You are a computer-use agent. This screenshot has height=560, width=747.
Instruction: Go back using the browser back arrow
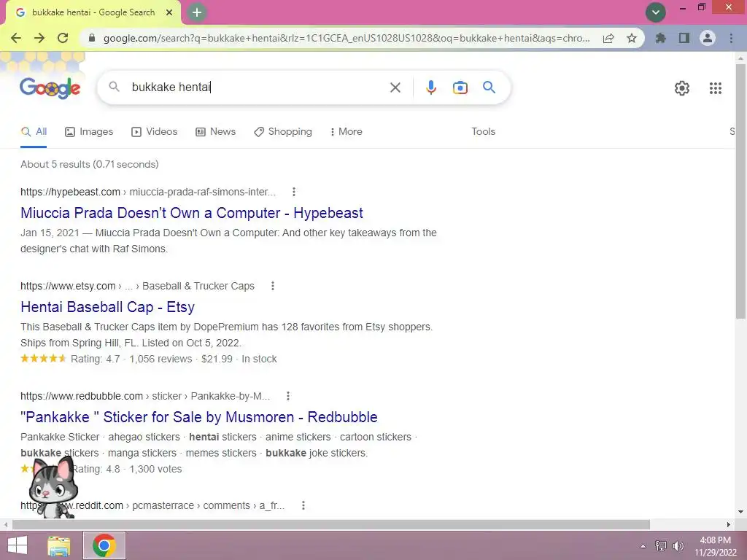point(16,38)
